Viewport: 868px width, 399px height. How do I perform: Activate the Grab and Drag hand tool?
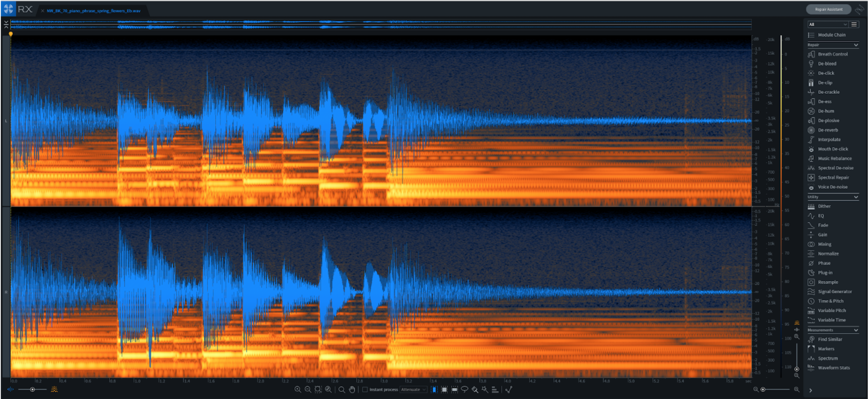coord(352,389)
